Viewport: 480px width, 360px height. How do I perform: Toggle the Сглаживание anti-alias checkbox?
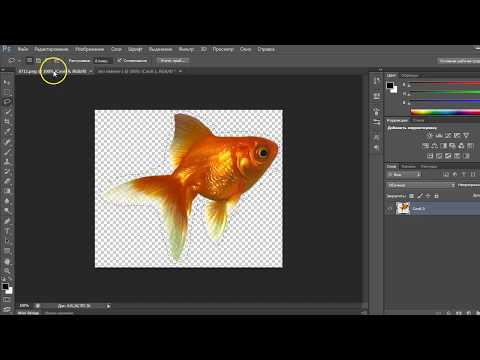click(119, 60)
